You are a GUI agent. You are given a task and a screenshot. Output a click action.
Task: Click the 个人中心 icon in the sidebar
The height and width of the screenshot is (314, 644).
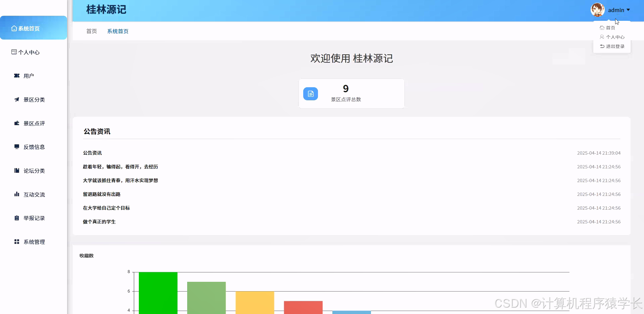click(x=14, y=52)
